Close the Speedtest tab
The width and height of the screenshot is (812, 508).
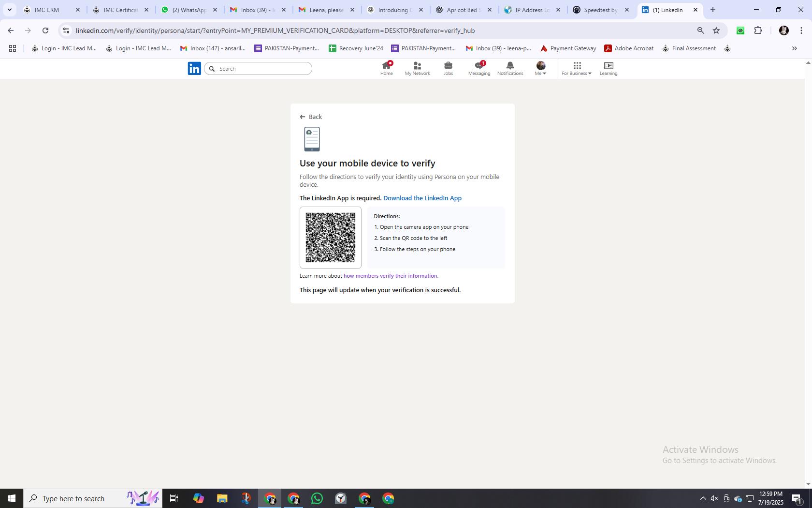click(627, 10)
